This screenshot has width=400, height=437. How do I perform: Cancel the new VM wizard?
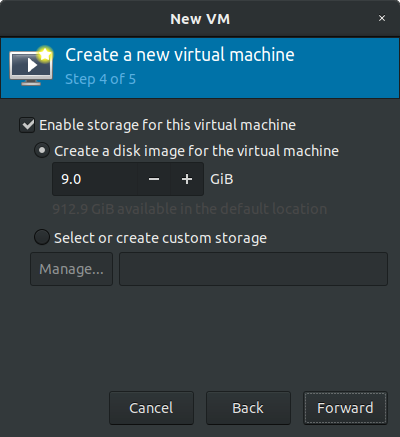(x=151, y=408)
